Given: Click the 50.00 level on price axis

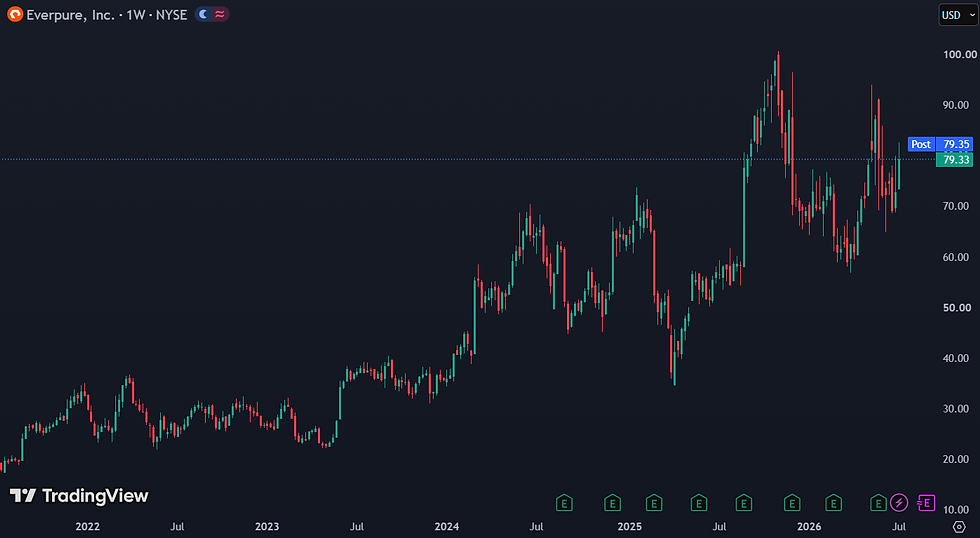Looking at the screenshot, I should tap(956, 307).
